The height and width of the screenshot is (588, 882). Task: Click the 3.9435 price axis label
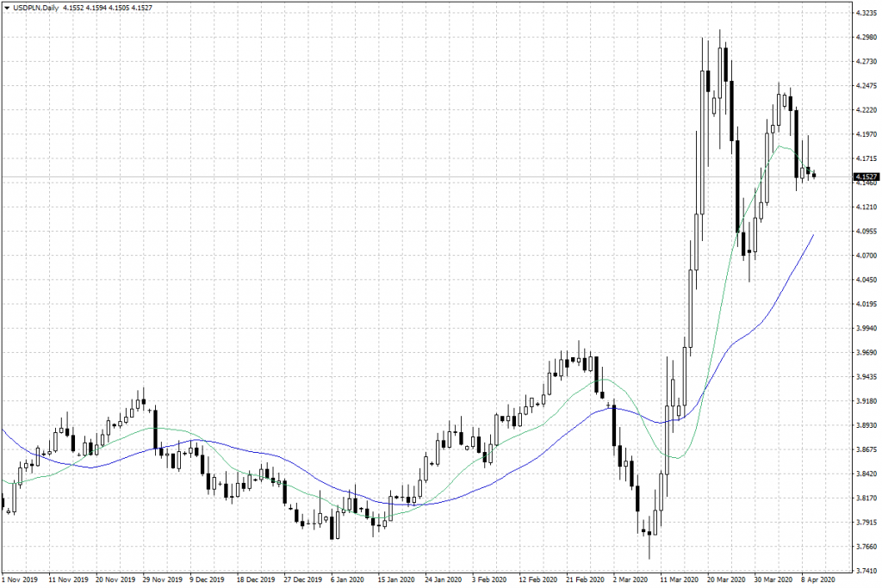pos(866,376)
